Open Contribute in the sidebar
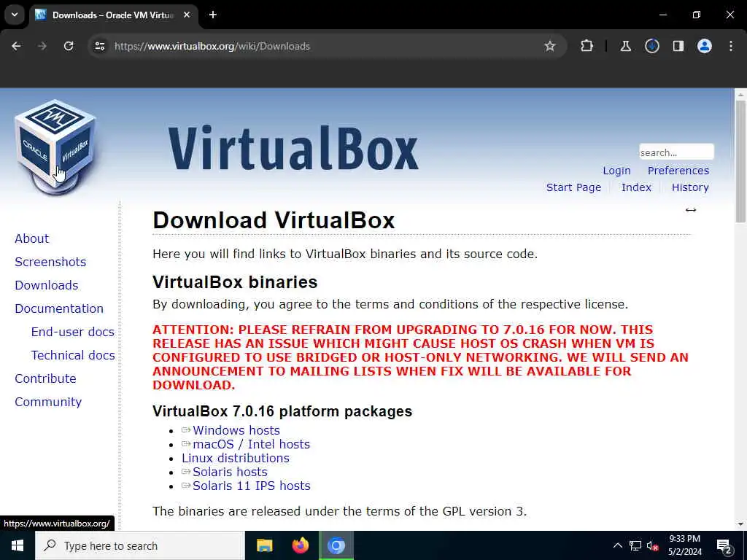This screenshot has width=747, height=560. tap(46, 378)
